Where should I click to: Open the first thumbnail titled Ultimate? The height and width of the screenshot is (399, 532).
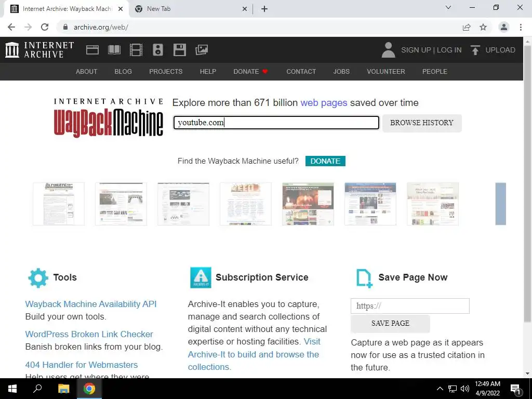pyautogui.click(x=59, y=204)
